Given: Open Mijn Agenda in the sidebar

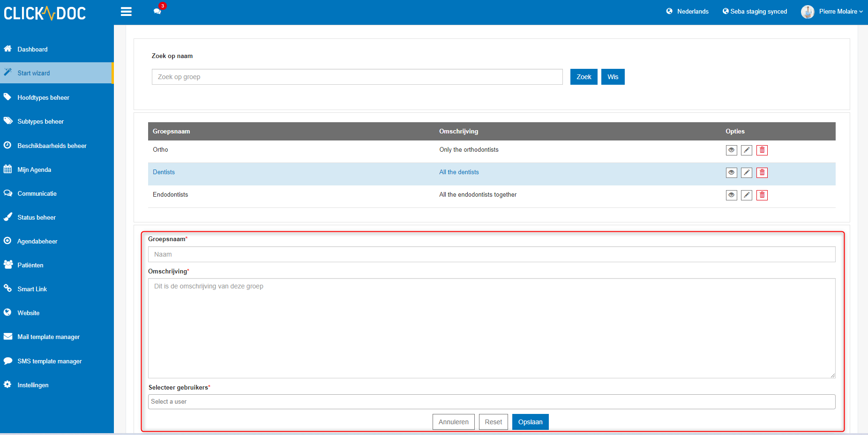Looking at the screenshot, I should click(x=34, y=170).
